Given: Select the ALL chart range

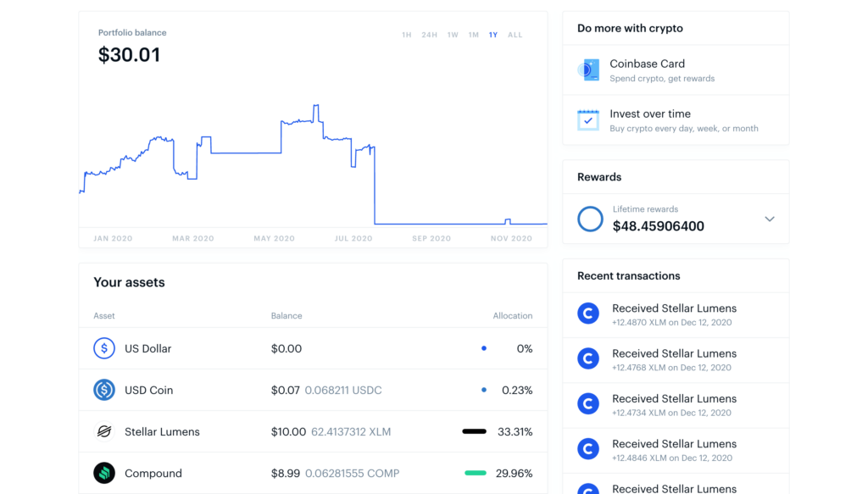Looking at the screenshot, I should (x=515, y=35).
